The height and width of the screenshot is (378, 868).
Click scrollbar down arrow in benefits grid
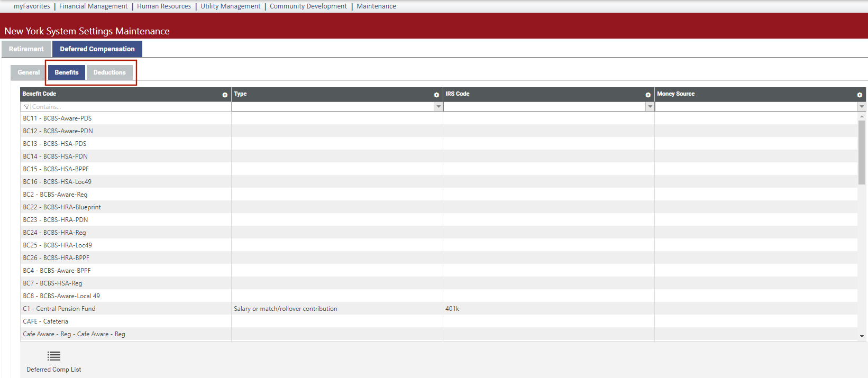(x=862, y=336)
